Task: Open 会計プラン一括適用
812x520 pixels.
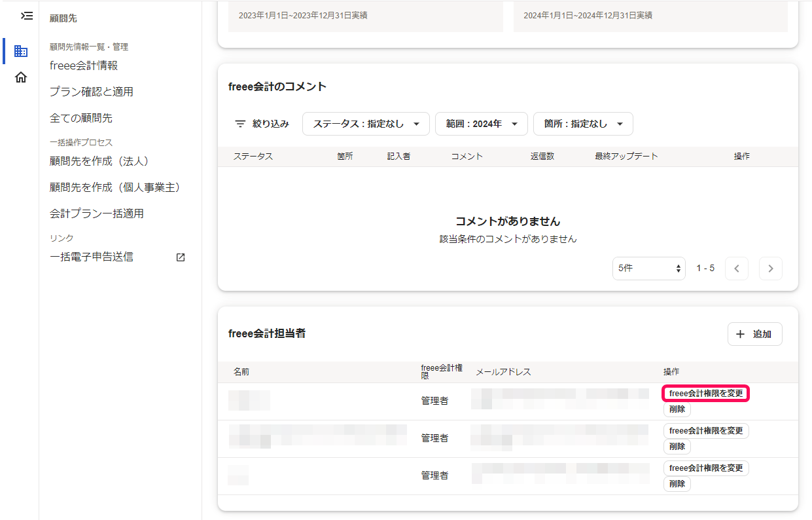Action: 97,214
